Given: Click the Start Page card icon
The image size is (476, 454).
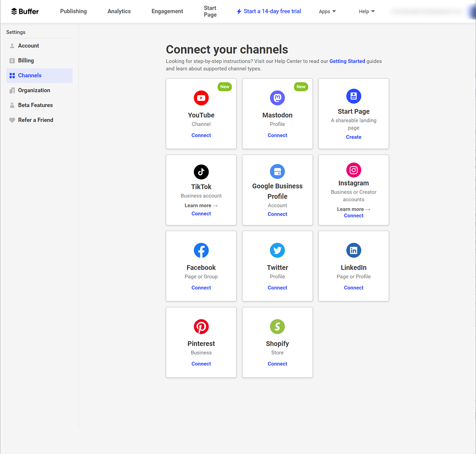Looking at the screenshot, I should (x=354, y=96).
